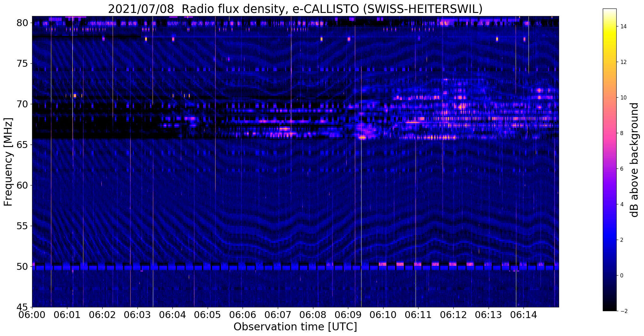Click the 06:09 time tick label
The height and width of the screenshot is (336, 644).
click(348, 315)
